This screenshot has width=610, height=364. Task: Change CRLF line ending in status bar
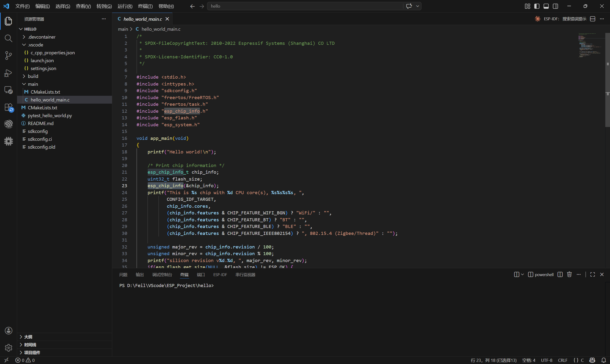pos(562,360)
